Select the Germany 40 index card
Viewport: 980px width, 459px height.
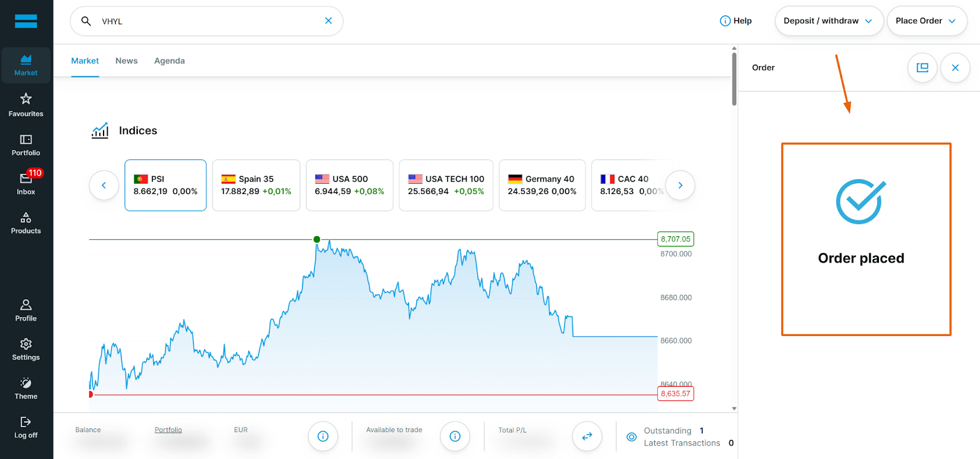[x=542, y=185]
